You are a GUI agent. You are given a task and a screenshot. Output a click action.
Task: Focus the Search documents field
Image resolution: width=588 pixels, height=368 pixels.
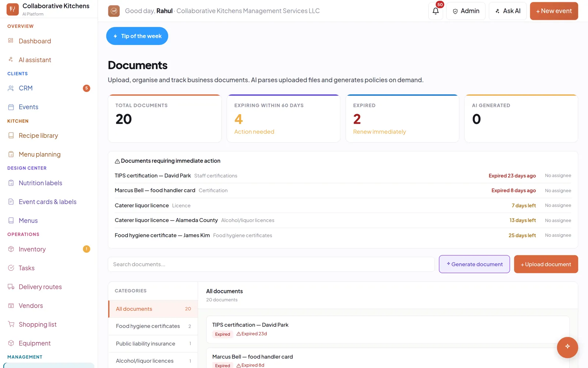(x=271, y=264)
